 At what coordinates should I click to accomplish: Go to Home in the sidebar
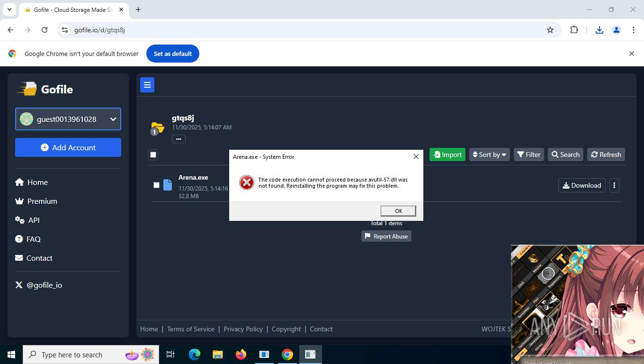pos(31,182)
